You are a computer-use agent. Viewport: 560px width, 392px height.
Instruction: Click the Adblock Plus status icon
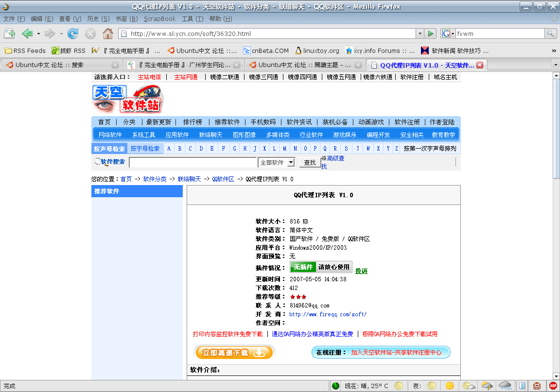(553, 386)
